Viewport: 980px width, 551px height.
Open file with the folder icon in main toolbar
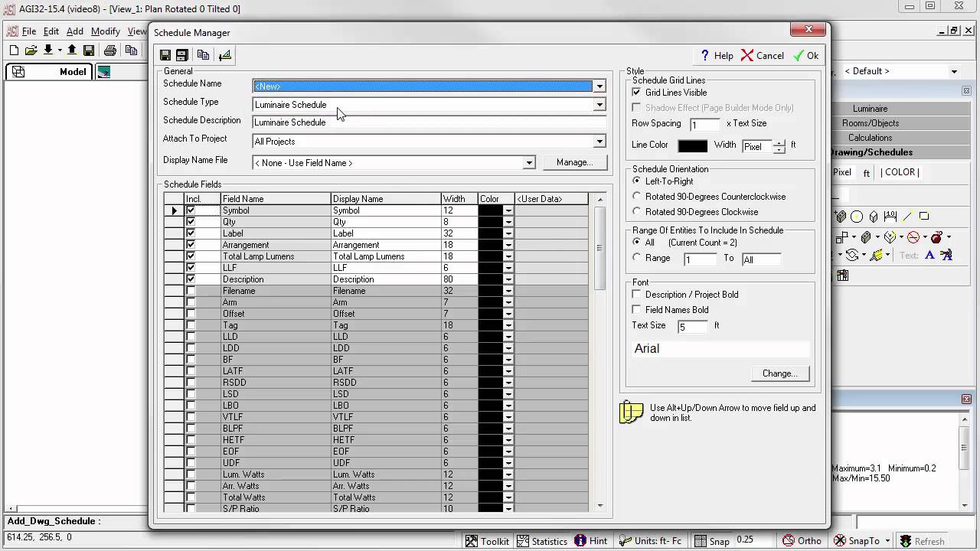[x=31, y=51]
